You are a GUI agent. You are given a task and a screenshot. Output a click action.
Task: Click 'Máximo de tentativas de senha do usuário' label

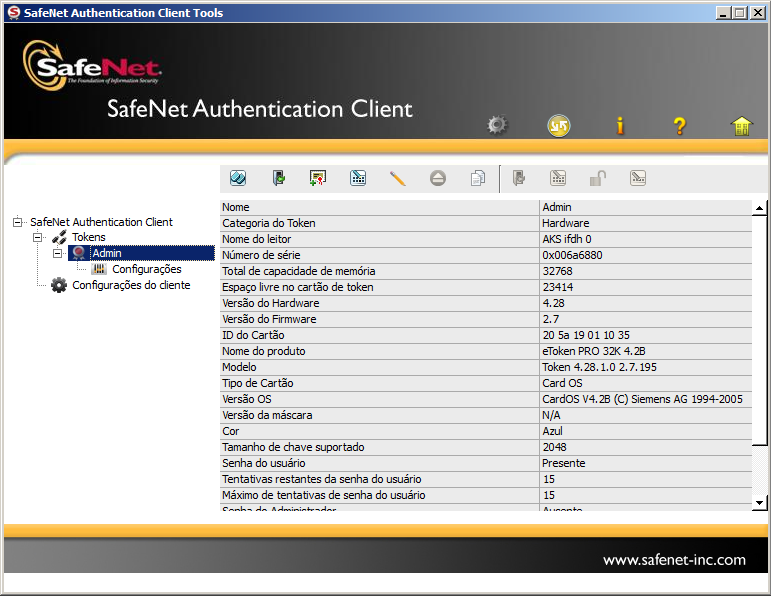click(x=324, y=495)
